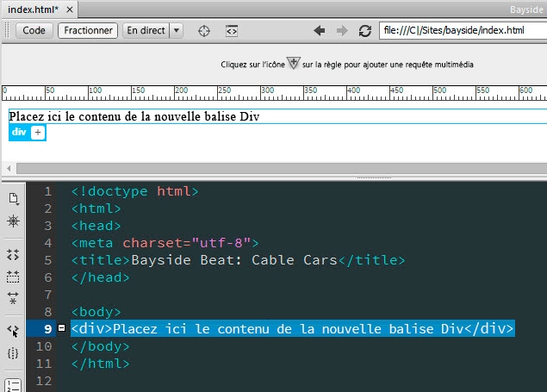Toggle the Inspect crosshair icon

tap(204, 31)
